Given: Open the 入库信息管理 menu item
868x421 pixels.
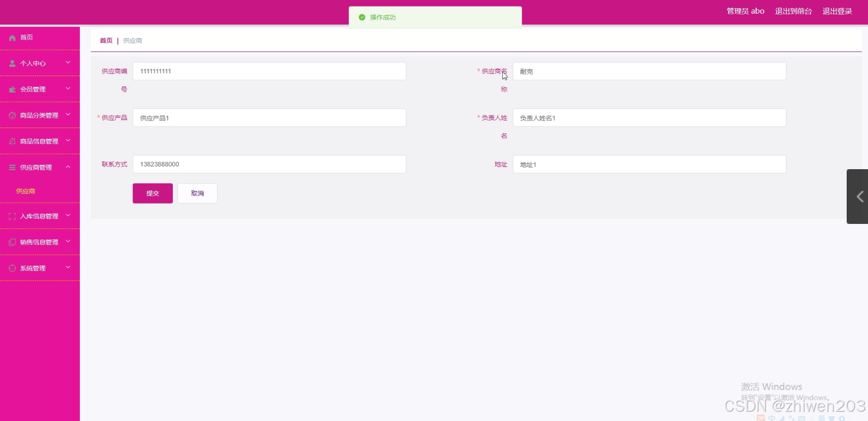Looking at the screenshot, I should pos(40,216).
